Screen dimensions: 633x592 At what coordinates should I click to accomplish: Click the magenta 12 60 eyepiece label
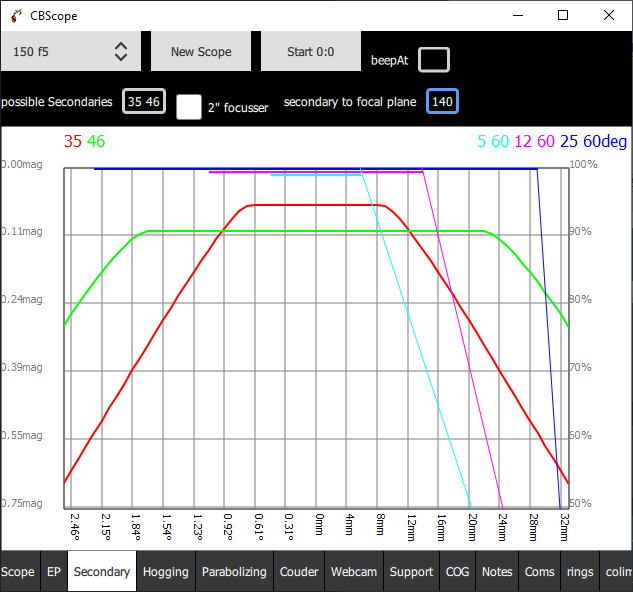pos(535,141)
